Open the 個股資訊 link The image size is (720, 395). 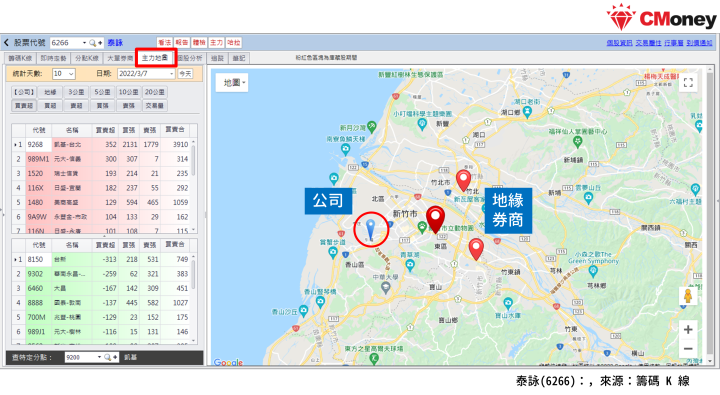point(619,43)
